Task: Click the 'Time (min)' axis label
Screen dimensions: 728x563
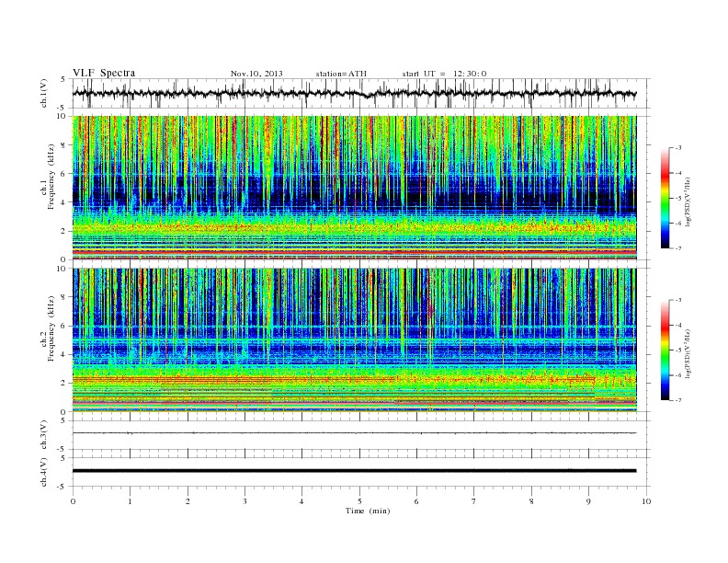Action: click(368, 511)
